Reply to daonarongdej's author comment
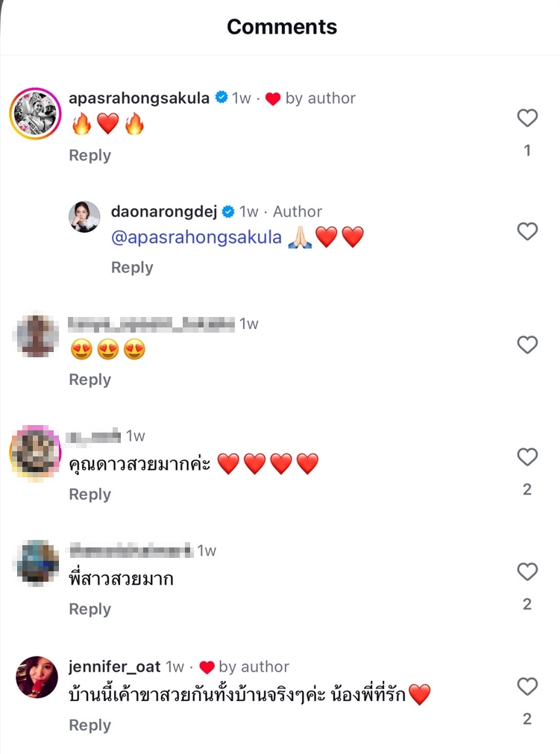The image size is (560, 754). coord(132,267)
